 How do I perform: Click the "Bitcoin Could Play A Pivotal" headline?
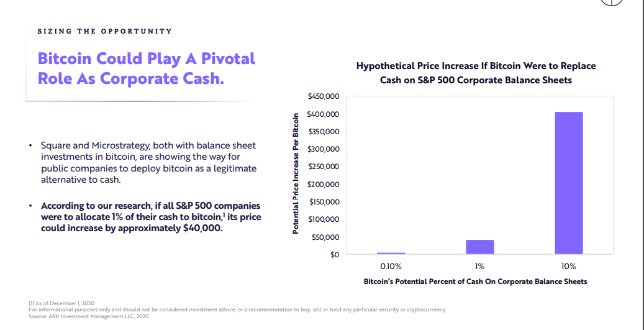pyautogui.click(x=147, y=58)
